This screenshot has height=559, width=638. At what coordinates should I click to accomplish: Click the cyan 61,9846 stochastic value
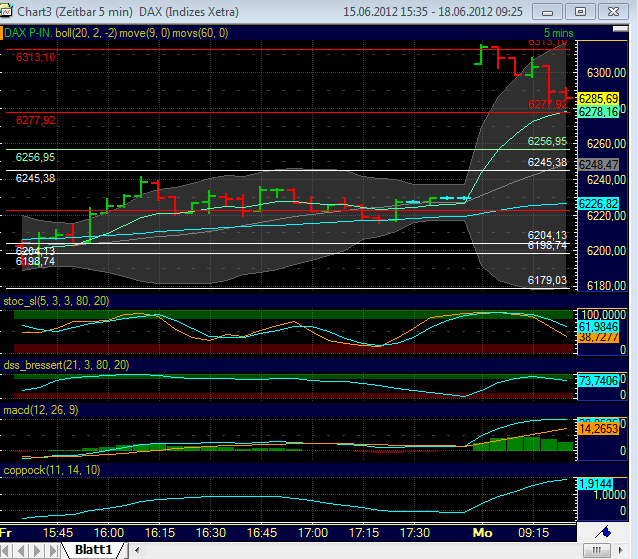click(599, 326)
